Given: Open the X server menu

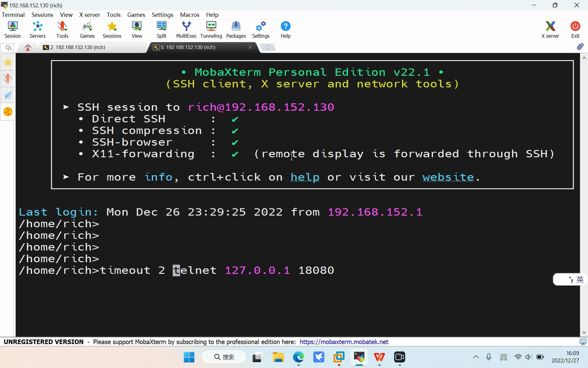Looking at the screenshot, I should pyautogui.click(x=89, y=15).
